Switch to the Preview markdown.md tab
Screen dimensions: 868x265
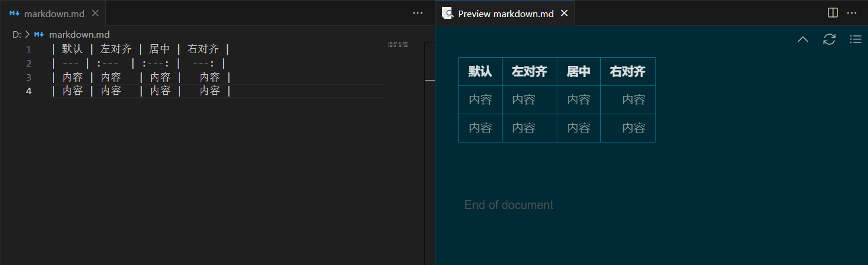click(x=505, y=14)
